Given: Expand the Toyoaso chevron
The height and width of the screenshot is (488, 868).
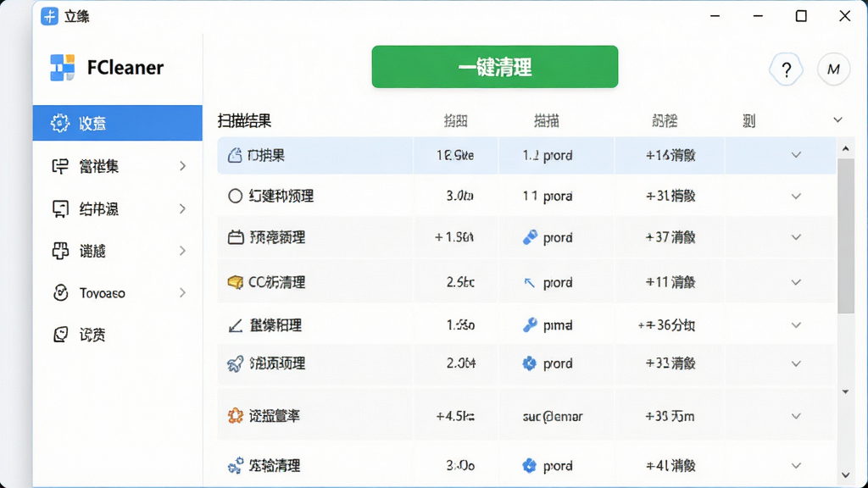Looking at the screenshot, I should tap(183, 292).
